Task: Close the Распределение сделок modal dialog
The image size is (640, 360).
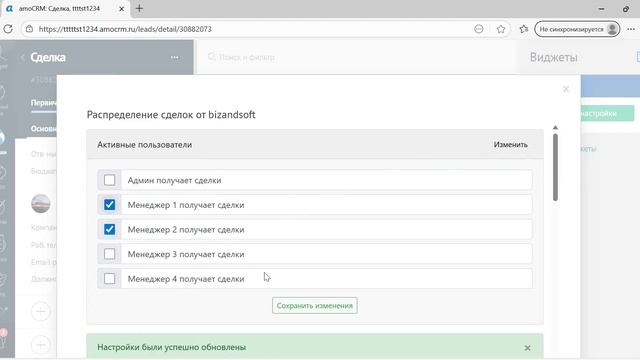Action: [566, 89]
